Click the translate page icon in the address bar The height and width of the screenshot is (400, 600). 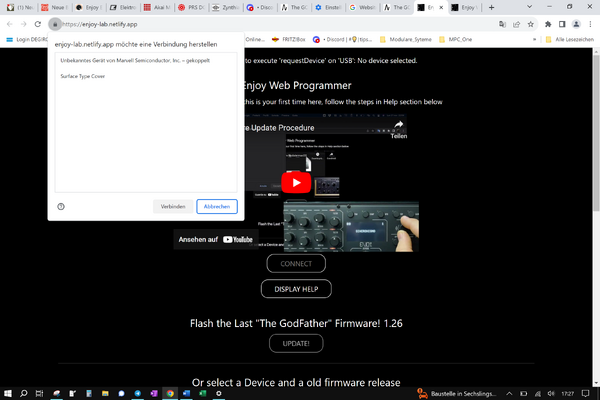tap(502, 24)
